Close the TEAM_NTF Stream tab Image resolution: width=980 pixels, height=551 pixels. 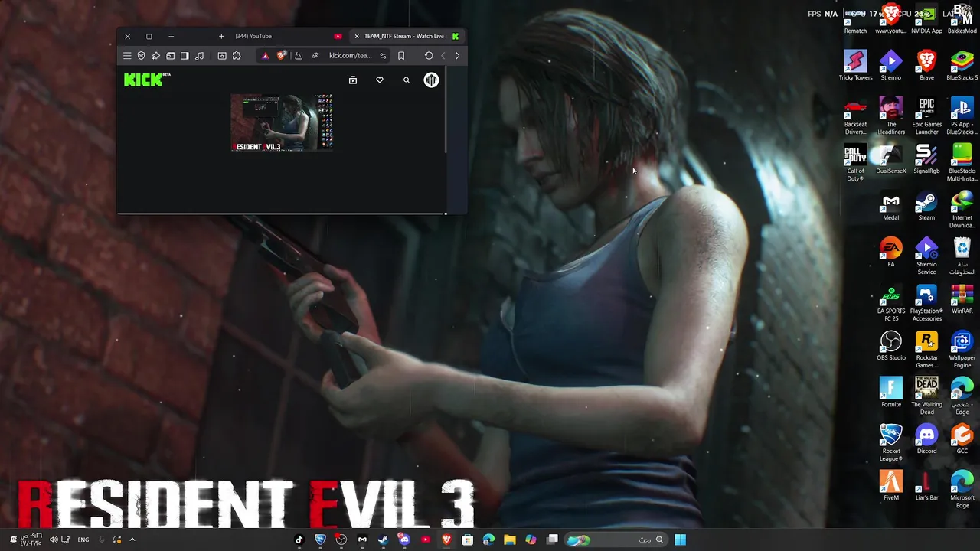point(356,36)
